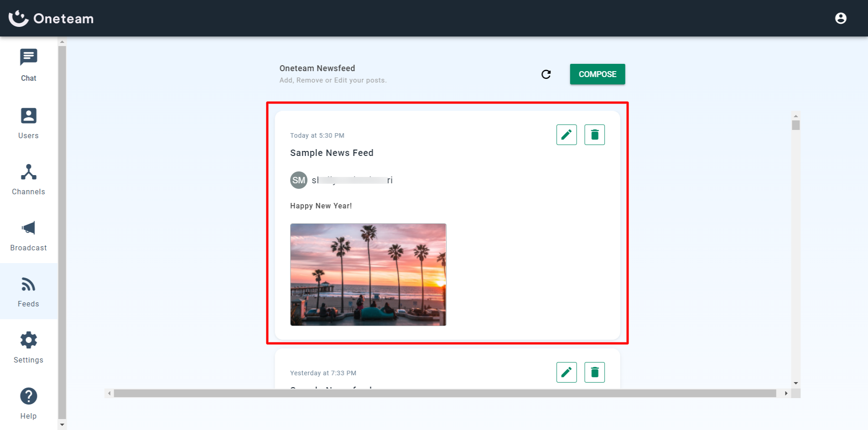Edit the Today at 5:30 PM post

[x=567, y=135]
